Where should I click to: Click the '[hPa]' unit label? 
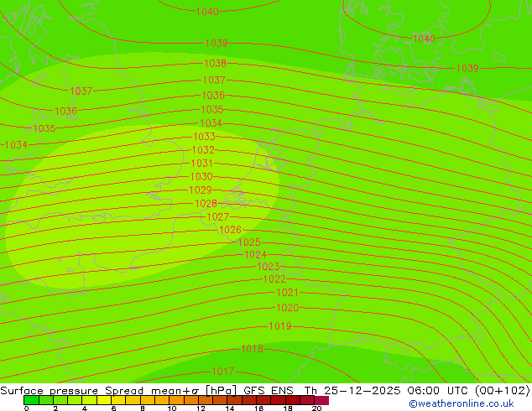(x=222, y=391)
